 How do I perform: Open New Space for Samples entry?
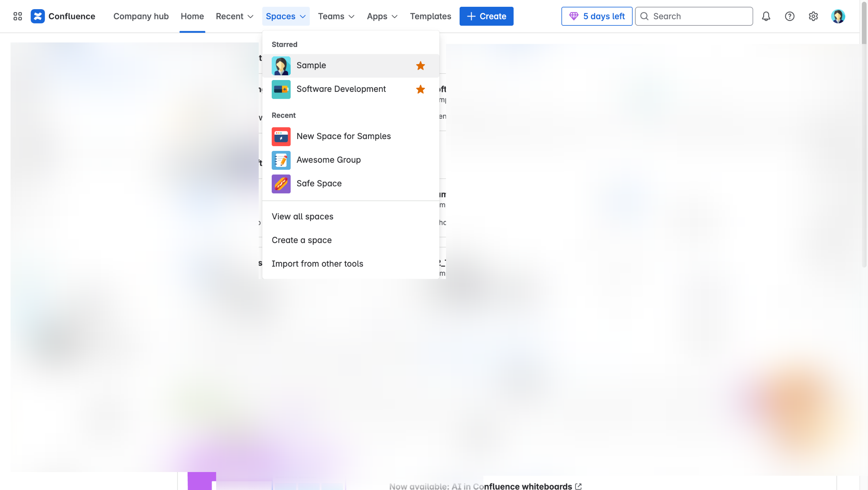click(x=351, y=136)
